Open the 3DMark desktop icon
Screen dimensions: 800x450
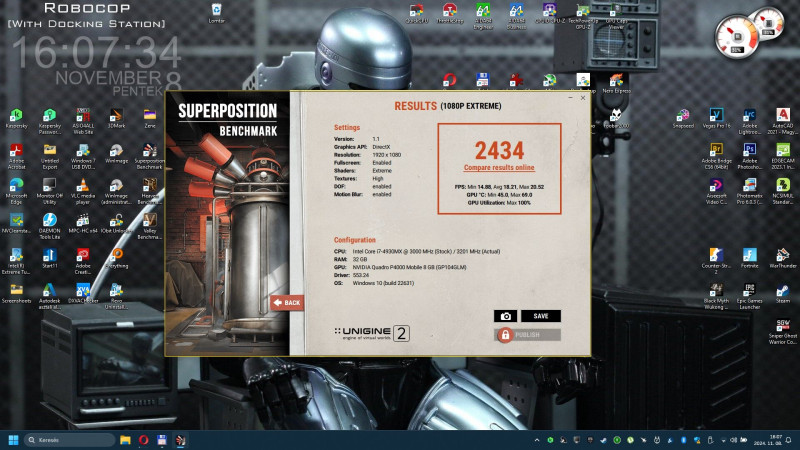[116, 118]
